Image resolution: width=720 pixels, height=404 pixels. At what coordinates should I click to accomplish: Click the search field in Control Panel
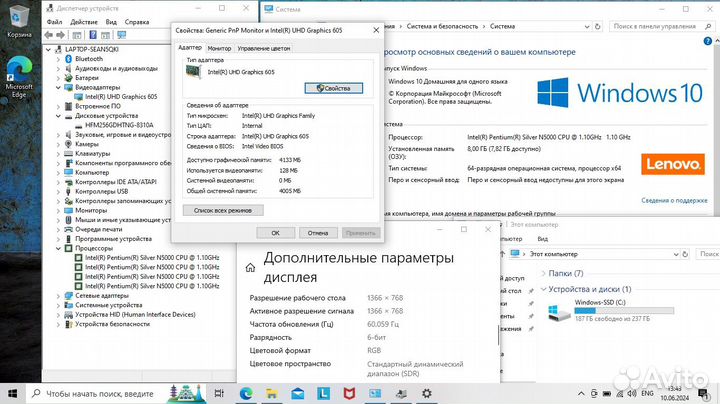pos(659,27)
